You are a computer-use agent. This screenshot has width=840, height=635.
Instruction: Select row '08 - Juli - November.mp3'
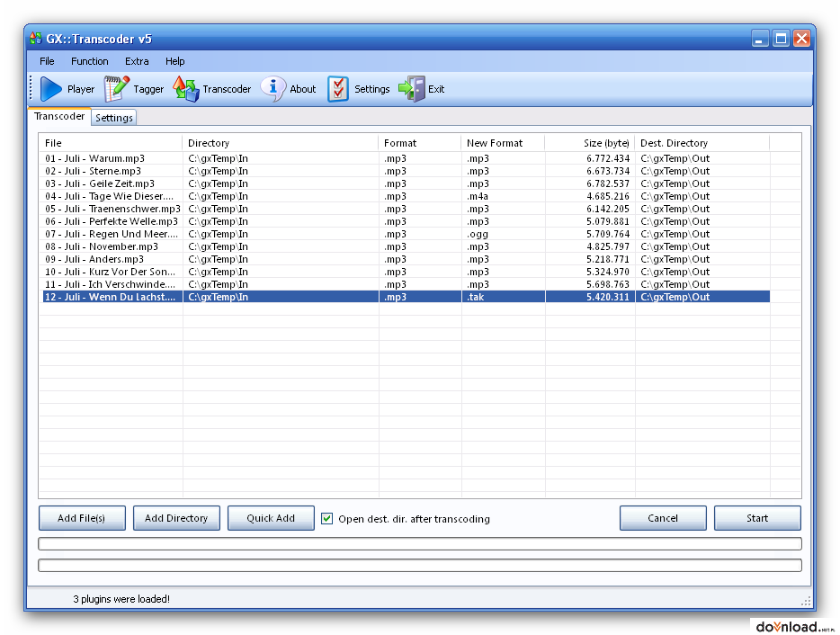tap(407, 246)
